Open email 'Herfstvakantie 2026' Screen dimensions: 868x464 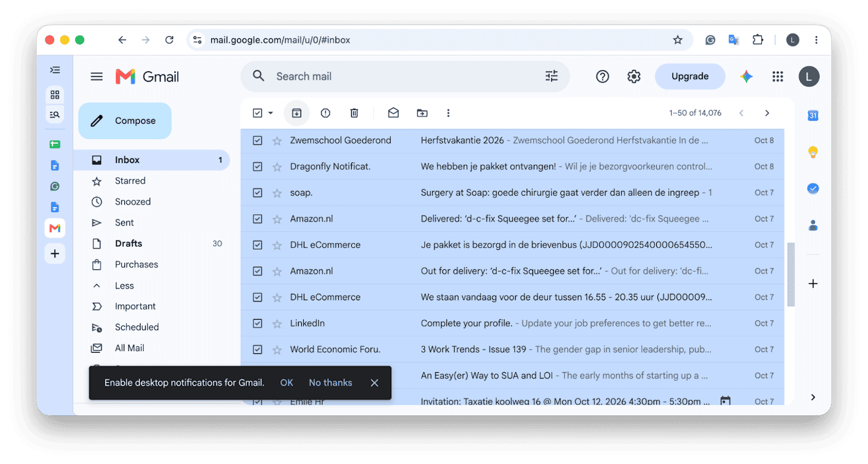pyautogui.click(x=512, y=140)
